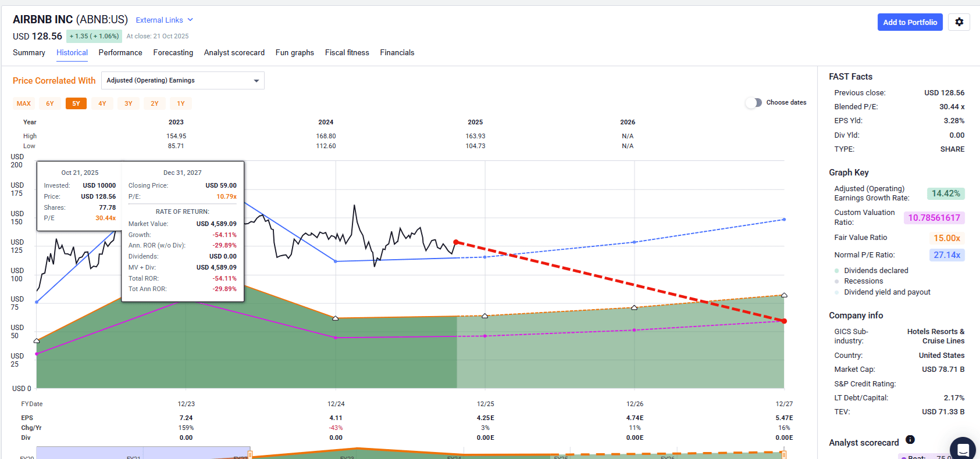Select the 3Y time range

tap(129, 103)
